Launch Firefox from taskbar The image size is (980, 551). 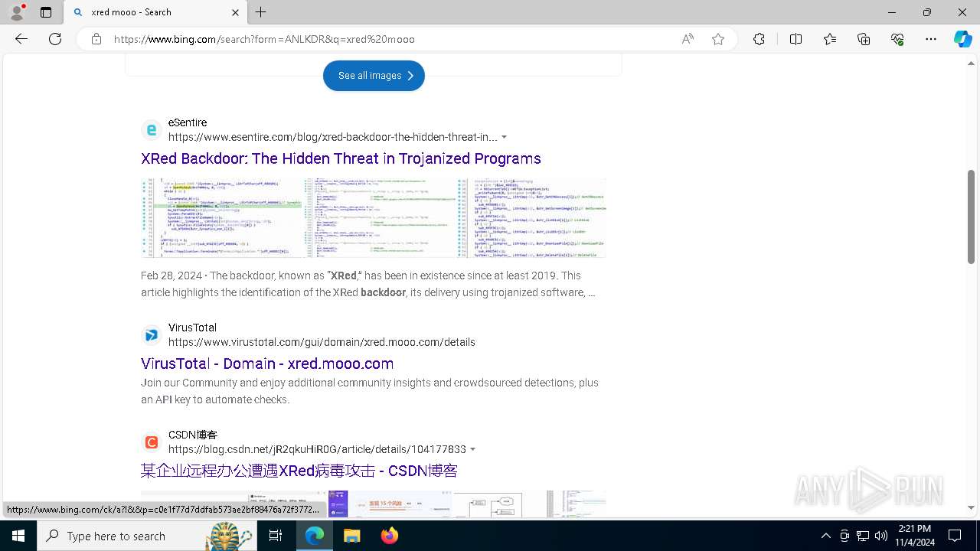point(389,536)
